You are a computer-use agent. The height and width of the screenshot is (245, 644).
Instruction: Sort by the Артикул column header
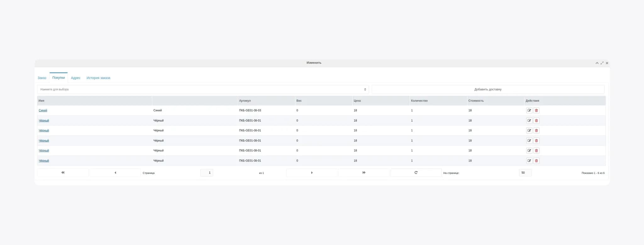(x=245, y=101)
